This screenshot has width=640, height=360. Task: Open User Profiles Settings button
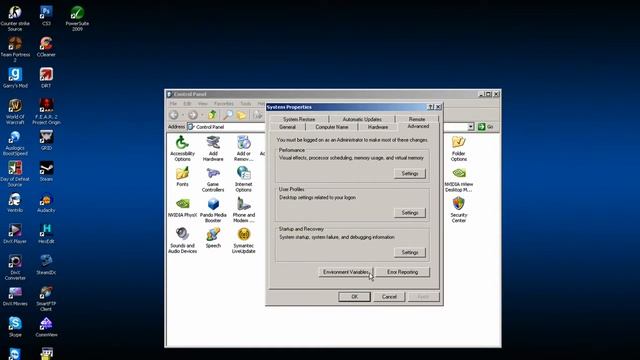(x=410, y=213)
